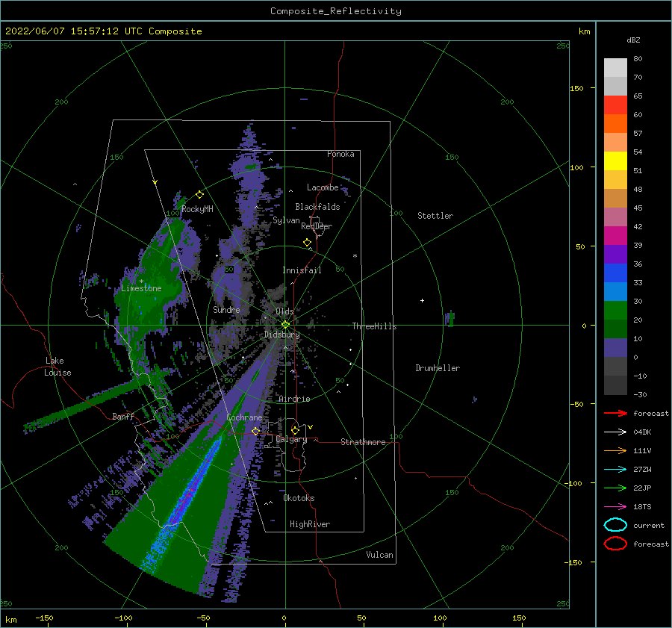
Task: Click the asterisk marker northeast of Innisfail
Action: point(355,256)
